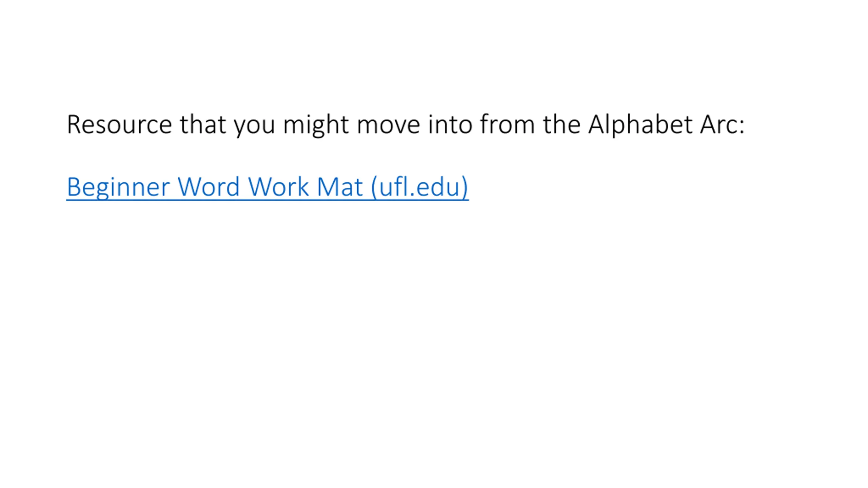Click the closing parenthesis after ufl.edu
The image size is (868, 488).
pyautogui.click(x=465, y=187)
